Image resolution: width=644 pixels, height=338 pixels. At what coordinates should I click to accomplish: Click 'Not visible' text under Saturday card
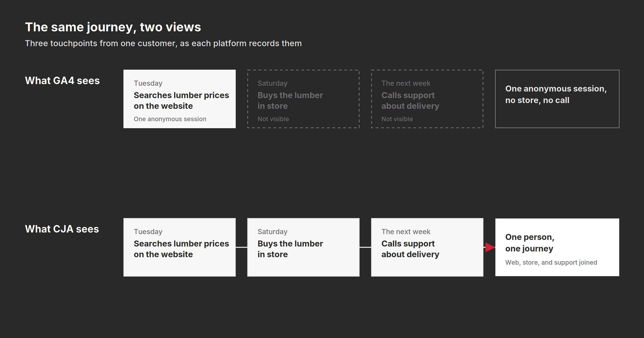click(273, 119)
